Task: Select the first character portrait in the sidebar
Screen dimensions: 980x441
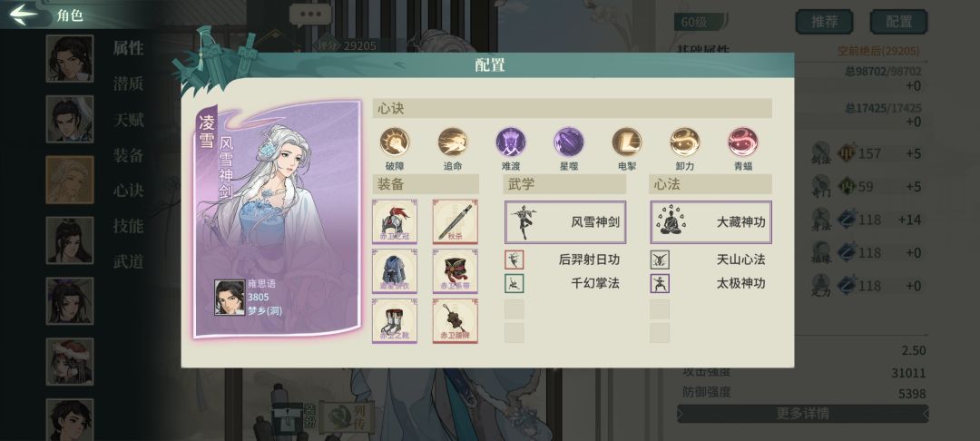Action: (69, 59)
